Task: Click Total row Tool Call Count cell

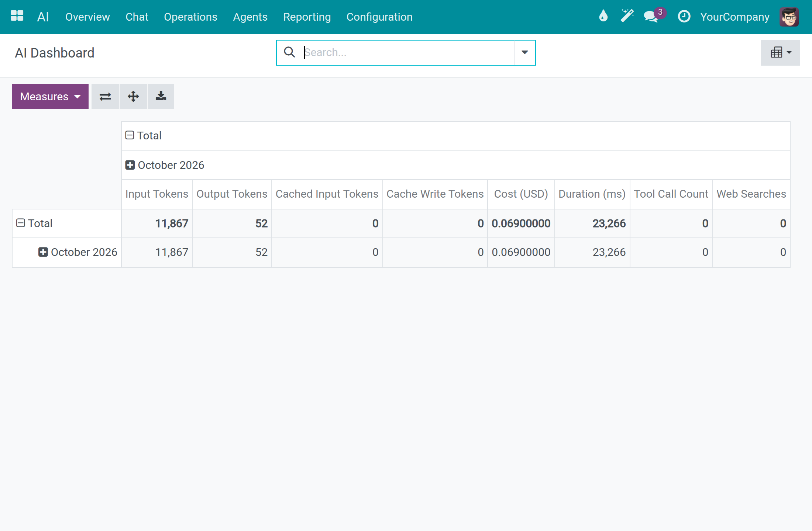Action: (671, 223)
